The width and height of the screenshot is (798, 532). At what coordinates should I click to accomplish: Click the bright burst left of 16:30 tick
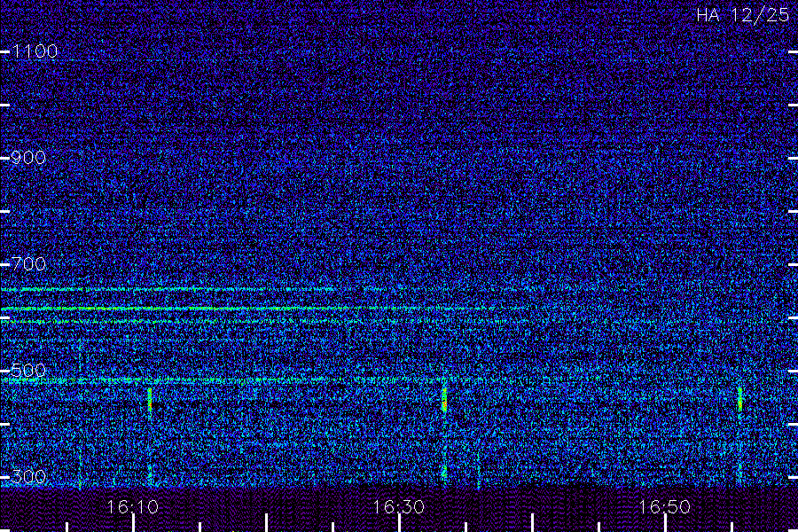click(x=150, y=399)
